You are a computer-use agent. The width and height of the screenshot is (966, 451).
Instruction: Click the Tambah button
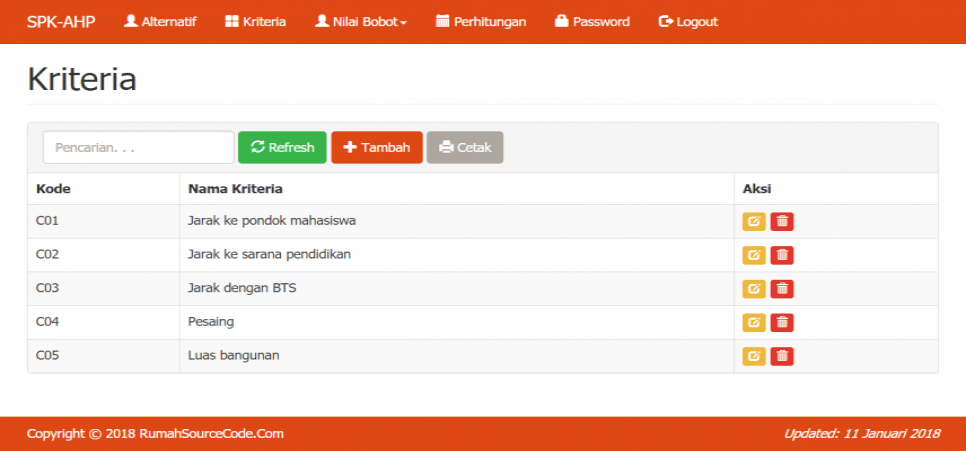point(377,147)
